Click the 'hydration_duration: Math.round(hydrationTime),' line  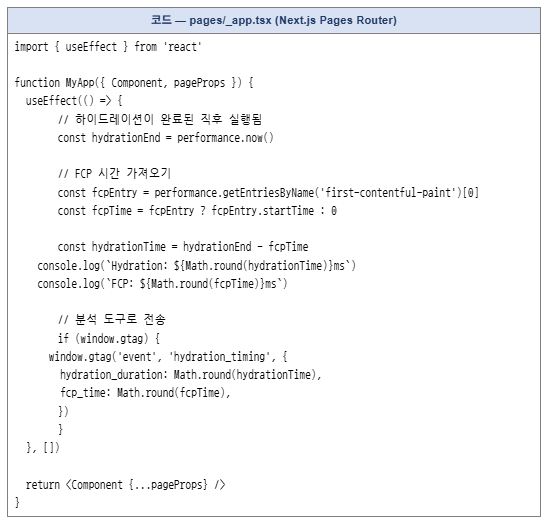click(x=190, y=375)
